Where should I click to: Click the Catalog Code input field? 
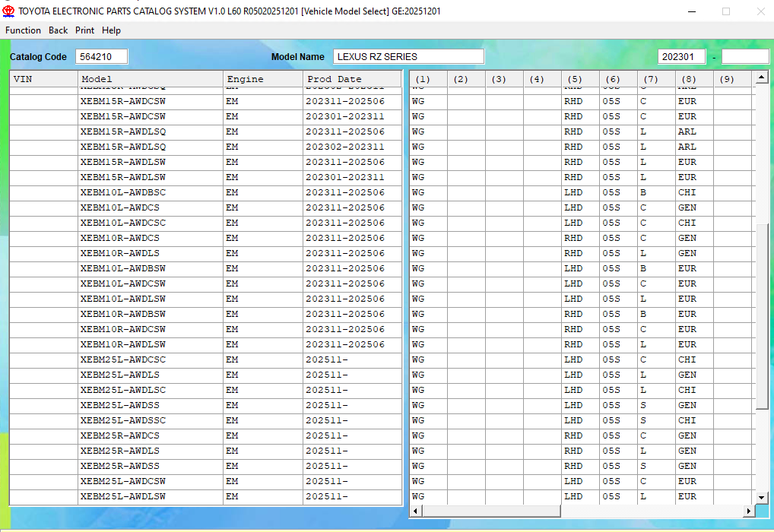(102, 57)
